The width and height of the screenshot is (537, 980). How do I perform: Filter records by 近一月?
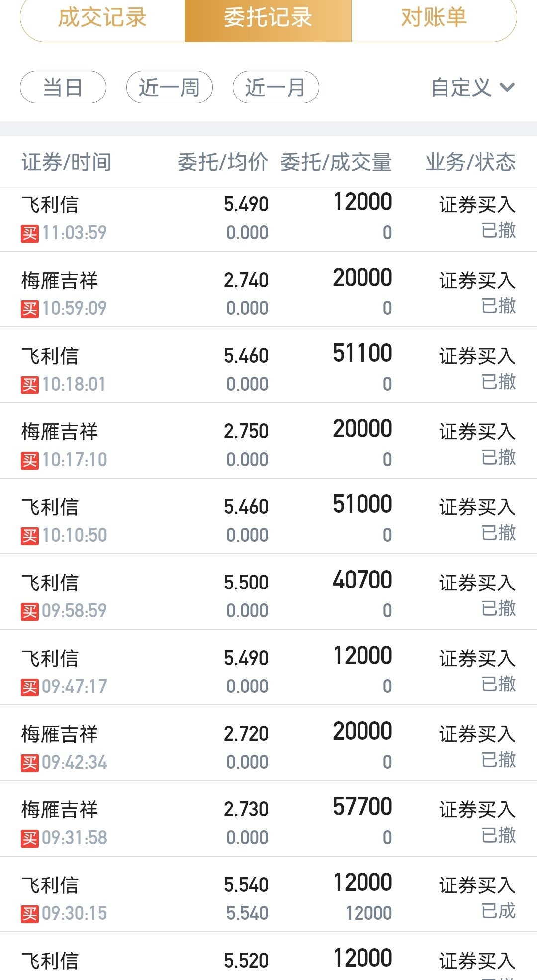pyautogui.click(x=276, y=87)
